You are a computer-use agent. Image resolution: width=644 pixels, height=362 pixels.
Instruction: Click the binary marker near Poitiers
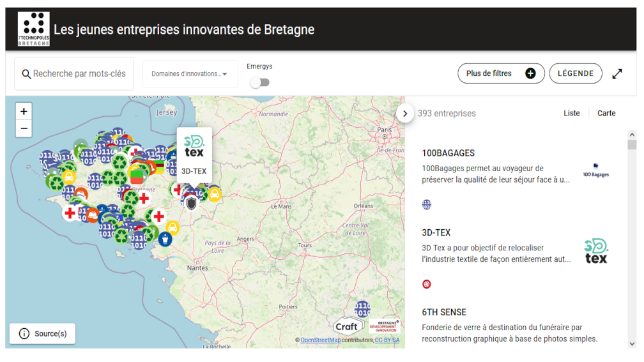[362, 309]
